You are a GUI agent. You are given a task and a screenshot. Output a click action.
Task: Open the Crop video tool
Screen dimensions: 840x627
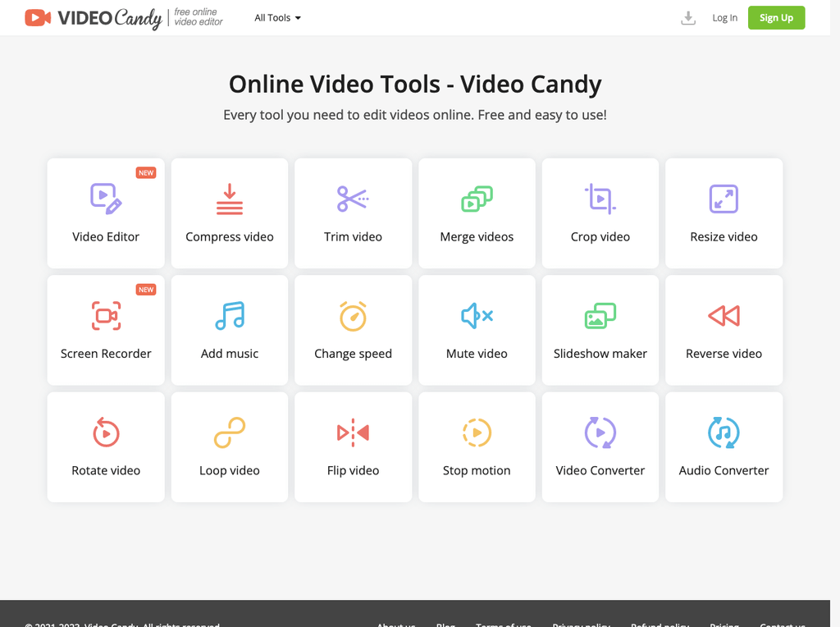pyautogui.click(x=600, y=213)
